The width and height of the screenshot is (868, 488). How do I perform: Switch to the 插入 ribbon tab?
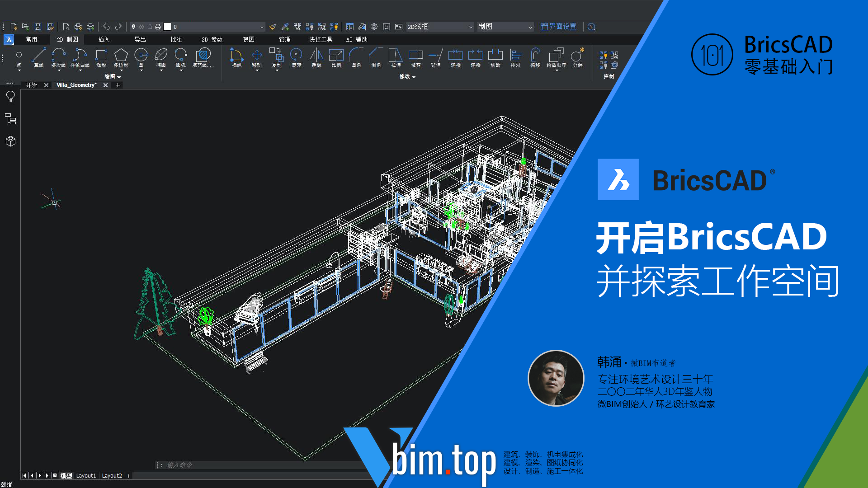click(104, 39)
